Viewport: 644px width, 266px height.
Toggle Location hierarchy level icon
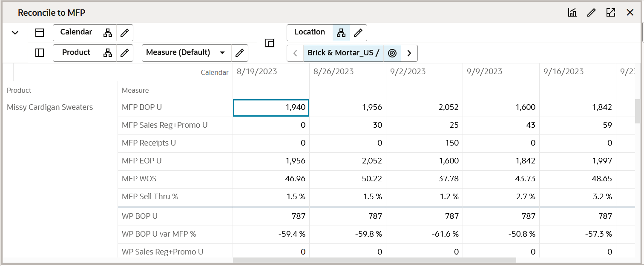click(x=341, y=33)
